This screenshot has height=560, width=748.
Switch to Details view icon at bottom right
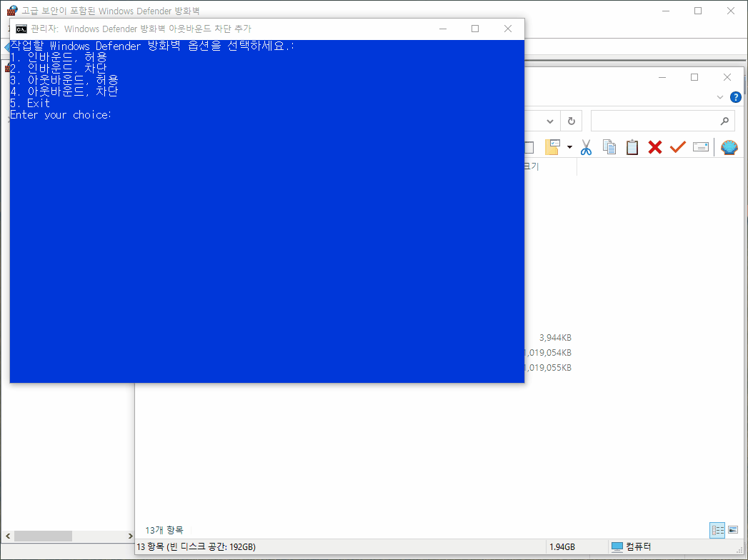click(717, 530)
